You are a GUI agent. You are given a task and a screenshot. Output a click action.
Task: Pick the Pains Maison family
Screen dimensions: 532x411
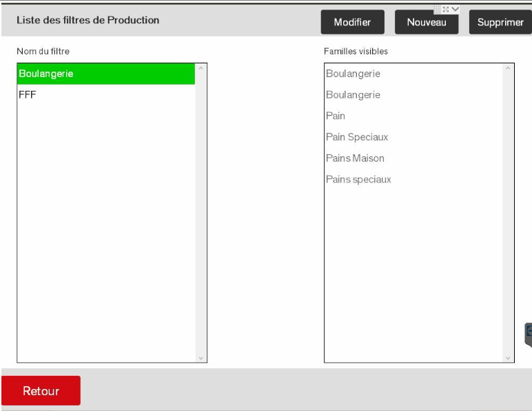point(355,158)
